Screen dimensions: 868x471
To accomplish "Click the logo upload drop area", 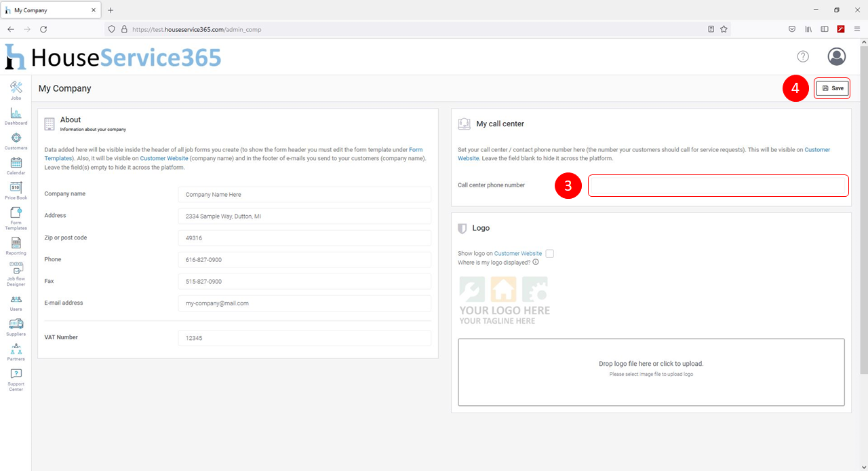I will [651, 372].
